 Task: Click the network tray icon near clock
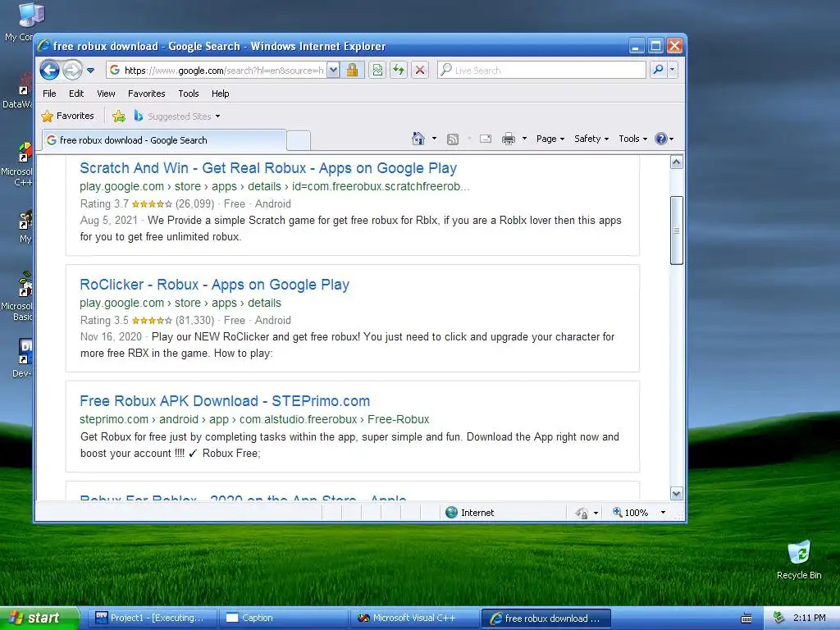click(779, 618)
